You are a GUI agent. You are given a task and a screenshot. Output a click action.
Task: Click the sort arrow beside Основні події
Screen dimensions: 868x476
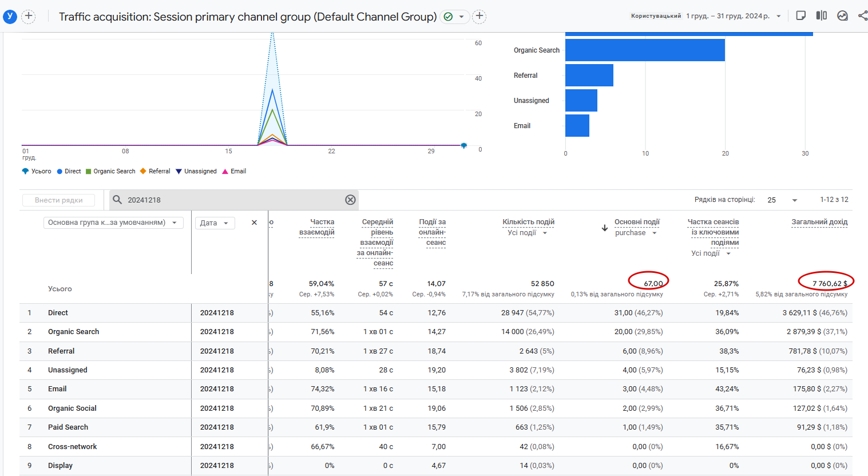[604, 228]
